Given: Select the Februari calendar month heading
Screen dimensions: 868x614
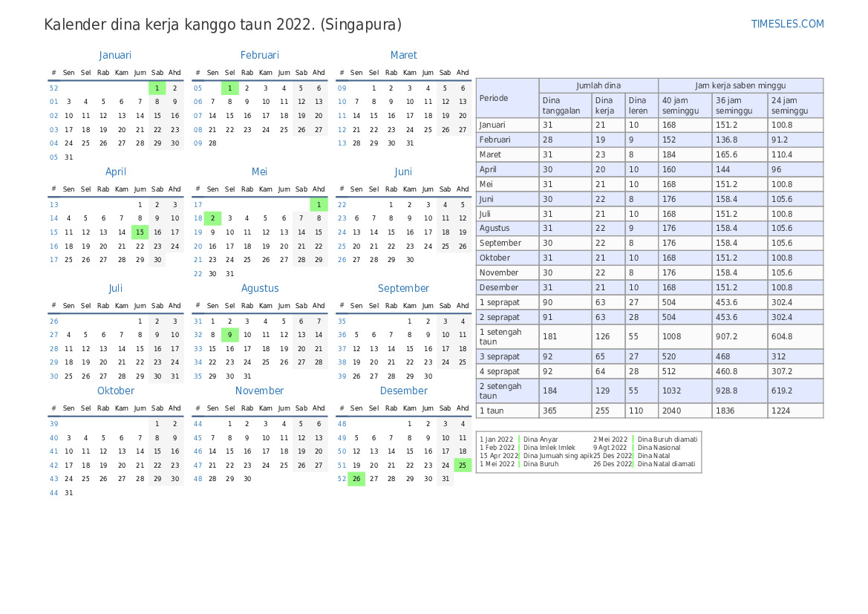Looking at the screenshot, I should pos(259,55).
